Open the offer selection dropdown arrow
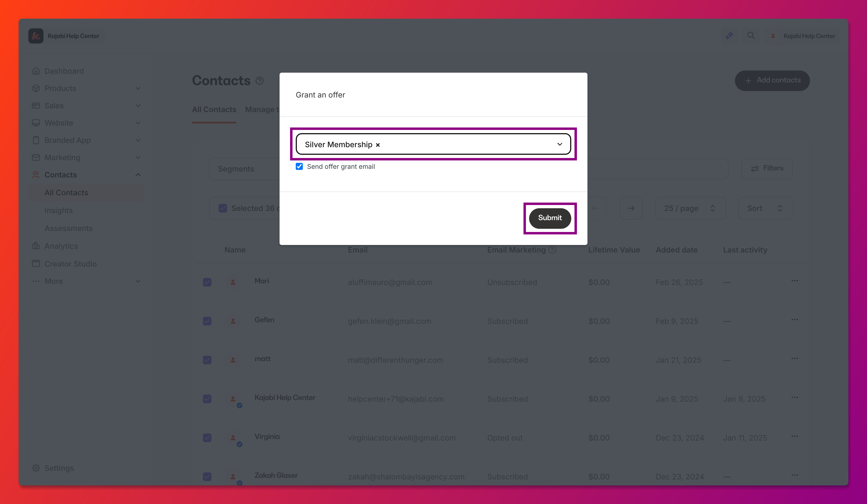 (x=560, y=144)
